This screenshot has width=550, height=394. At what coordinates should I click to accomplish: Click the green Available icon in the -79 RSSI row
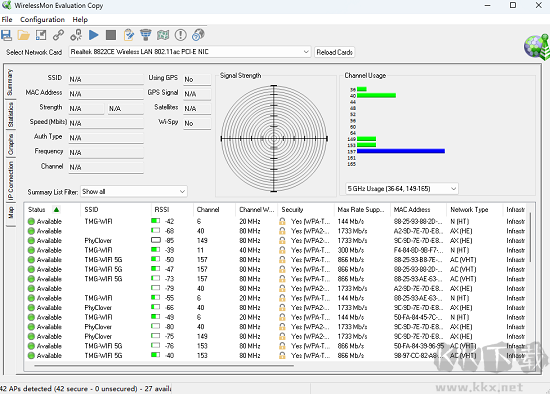point(31,288)
